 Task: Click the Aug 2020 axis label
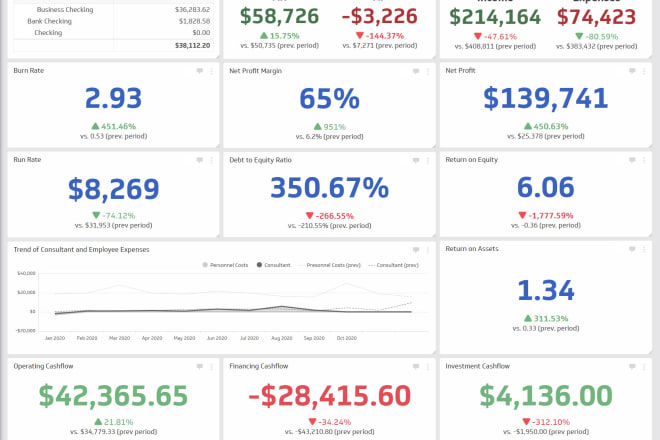coord(282,338)
